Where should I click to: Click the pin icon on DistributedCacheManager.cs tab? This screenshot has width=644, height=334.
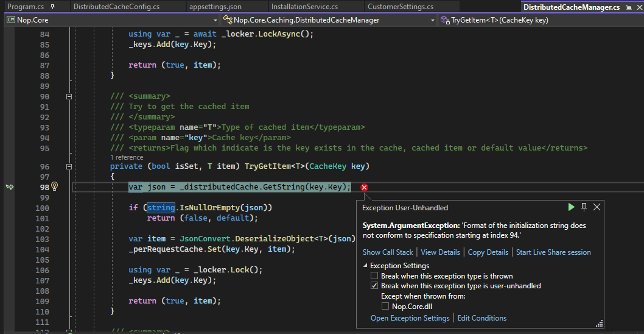[628, 7]
